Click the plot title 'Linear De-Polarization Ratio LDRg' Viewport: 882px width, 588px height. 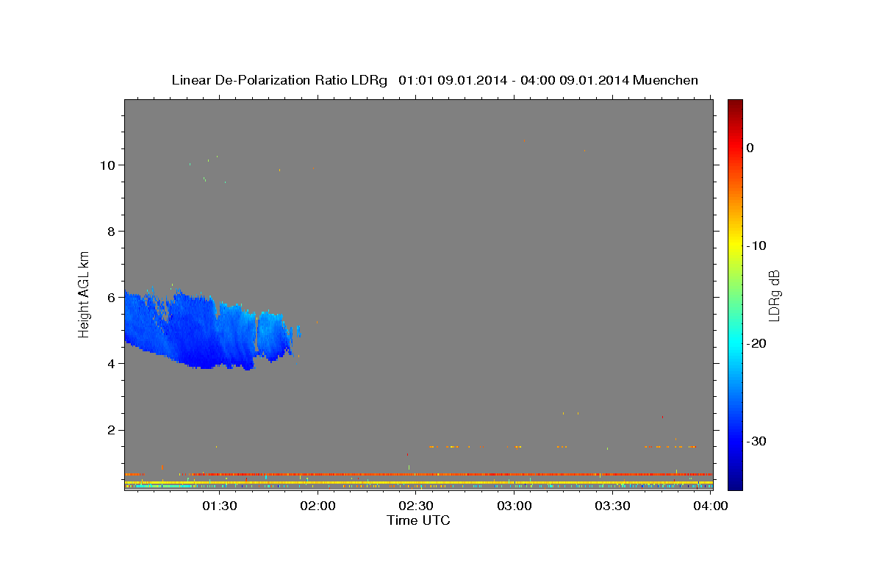(x=279, y=80)
